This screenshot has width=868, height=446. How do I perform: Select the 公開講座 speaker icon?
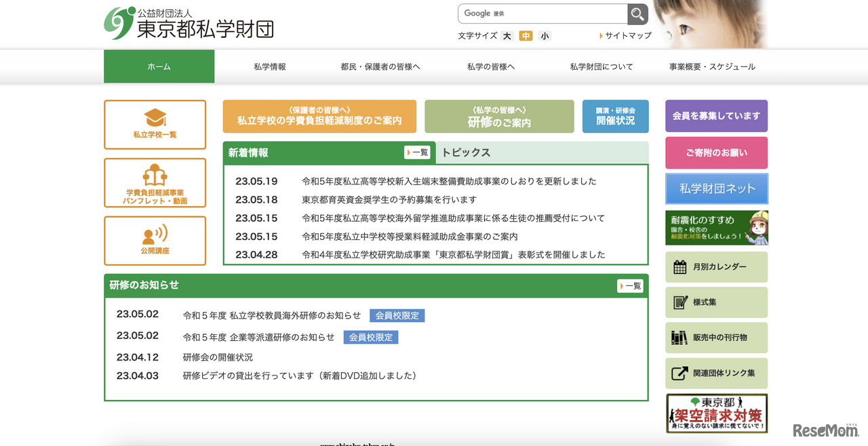pos(155,236)
